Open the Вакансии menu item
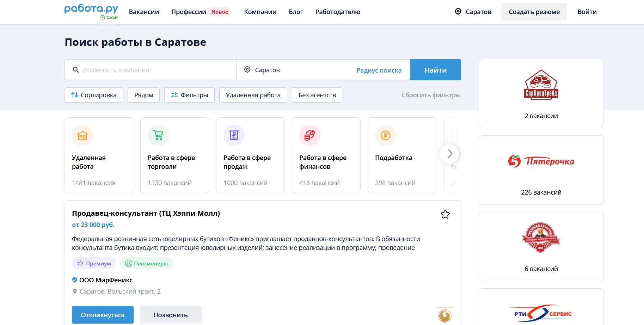Image resolution: width=644 pixels, height=325 pixels. (144, 12)
